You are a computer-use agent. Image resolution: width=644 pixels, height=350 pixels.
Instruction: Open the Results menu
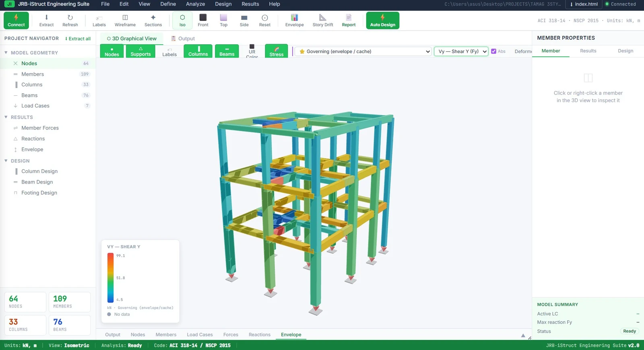click(250, 4)
